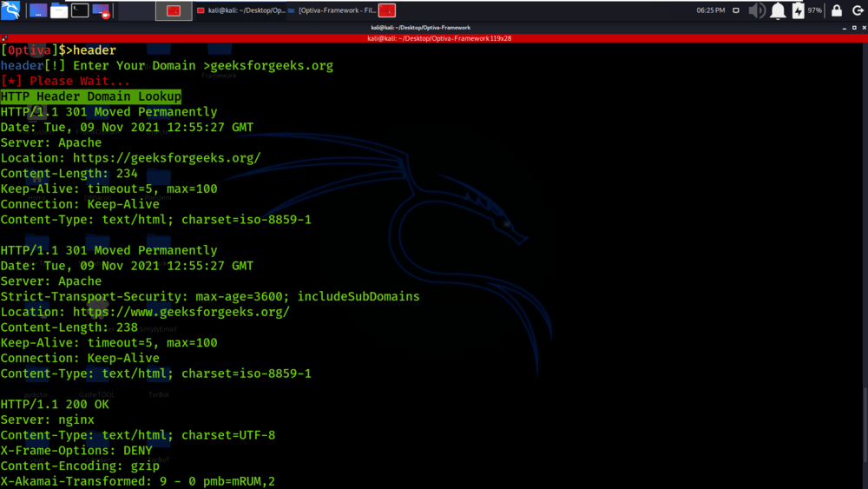Open the volume speaker control
The width and height of the screenshot is (868, 489).
[756, 10]
